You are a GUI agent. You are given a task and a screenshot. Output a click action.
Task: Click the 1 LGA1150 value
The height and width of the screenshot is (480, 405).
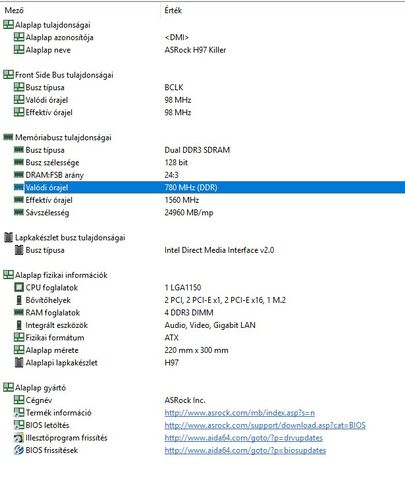(183, 287)
